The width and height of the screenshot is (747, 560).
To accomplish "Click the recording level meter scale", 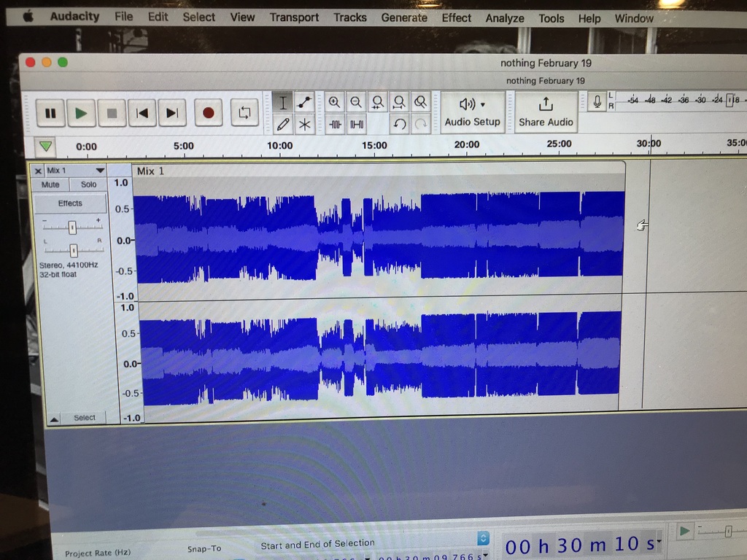I will (x=682, y=101).
